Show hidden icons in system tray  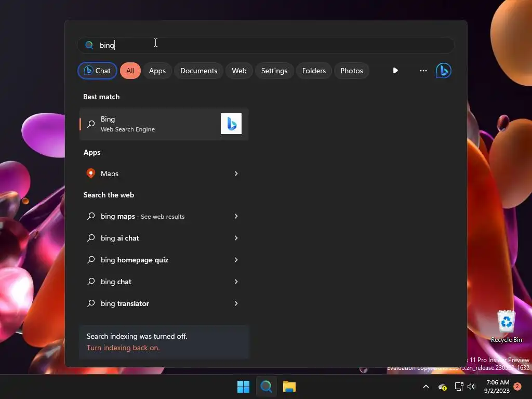point(426,387)
